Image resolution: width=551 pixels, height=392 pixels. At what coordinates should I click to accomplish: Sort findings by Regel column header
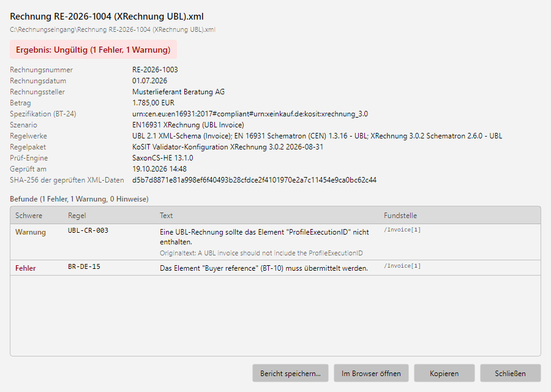[x=77, y=216]
